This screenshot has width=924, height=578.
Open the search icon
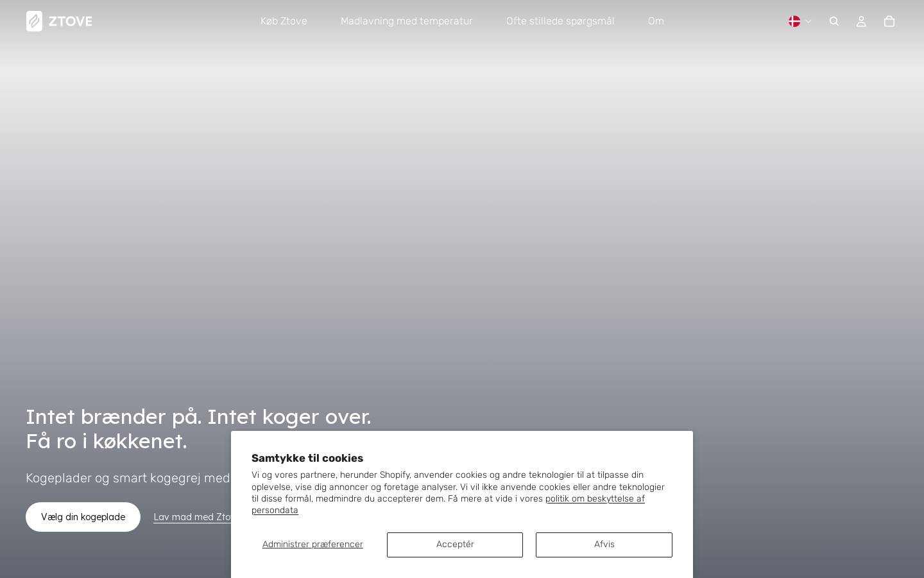[x=834, y=21]
